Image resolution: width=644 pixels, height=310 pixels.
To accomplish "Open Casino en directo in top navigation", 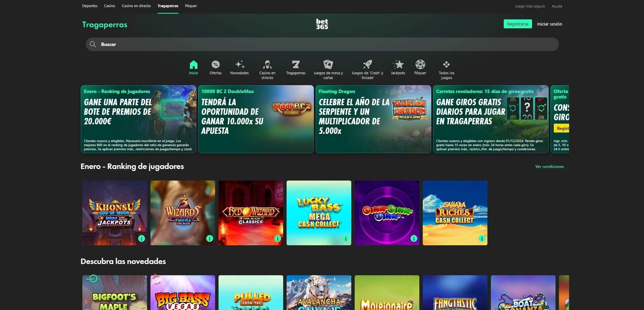I will (x=136, y=6).
